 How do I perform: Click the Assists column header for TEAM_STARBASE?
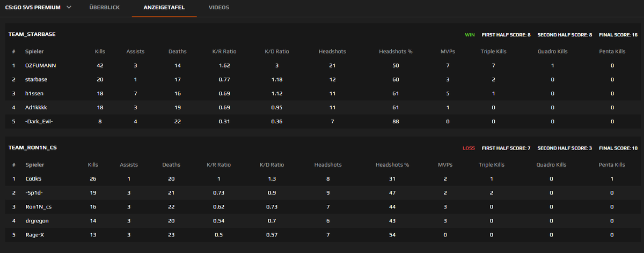pos(135,51)
